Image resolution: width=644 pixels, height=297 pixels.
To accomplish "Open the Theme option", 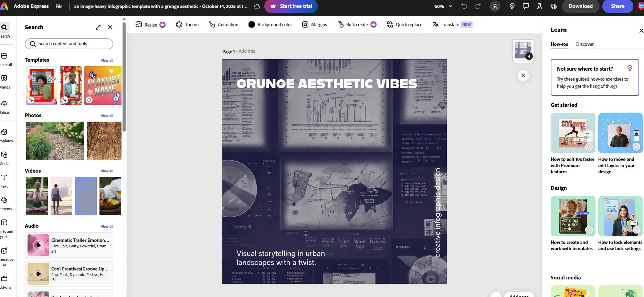I will point(187,24).
